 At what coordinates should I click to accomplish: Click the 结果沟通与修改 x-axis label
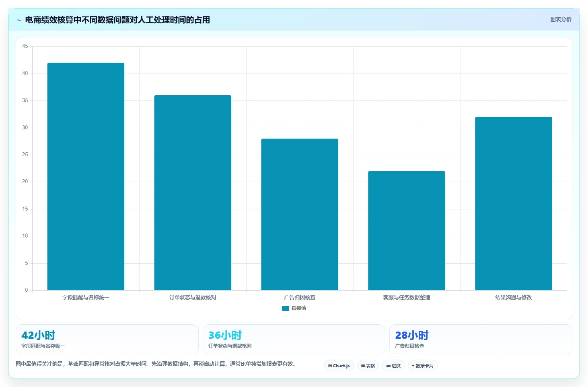click(x=514, y=297)
